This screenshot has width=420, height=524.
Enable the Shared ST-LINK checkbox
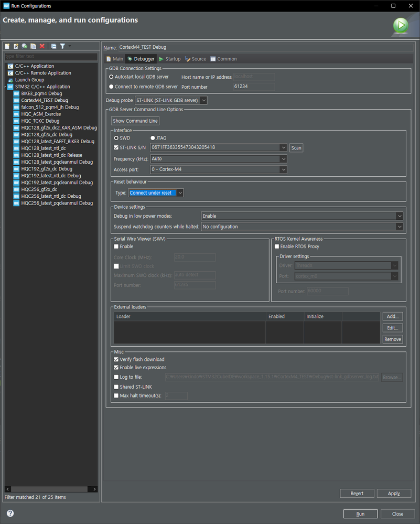[x=116, y=387]
